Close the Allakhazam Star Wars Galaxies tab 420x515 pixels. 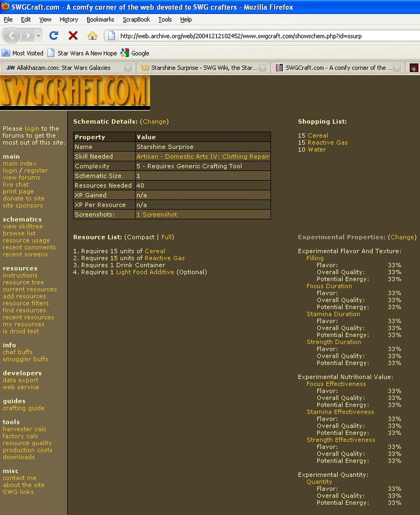point(128,68)
